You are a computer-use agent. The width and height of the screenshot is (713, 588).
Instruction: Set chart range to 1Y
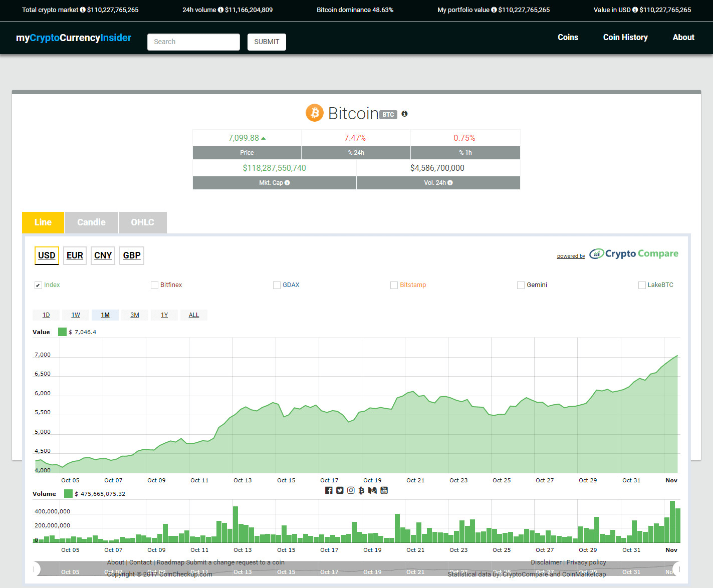pyautogui.click(x=164, y=315)
